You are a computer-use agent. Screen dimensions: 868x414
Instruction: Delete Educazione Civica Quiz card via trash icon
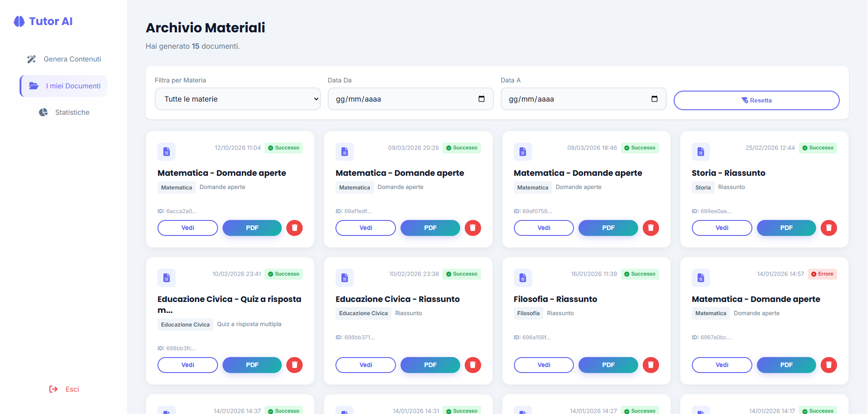pos(294,365)
